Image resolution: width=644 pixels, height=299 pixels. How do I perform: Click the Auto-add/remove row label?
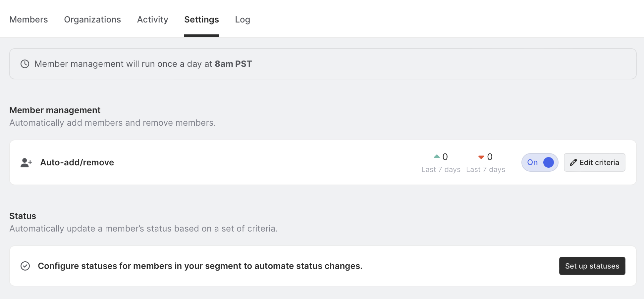77,162
